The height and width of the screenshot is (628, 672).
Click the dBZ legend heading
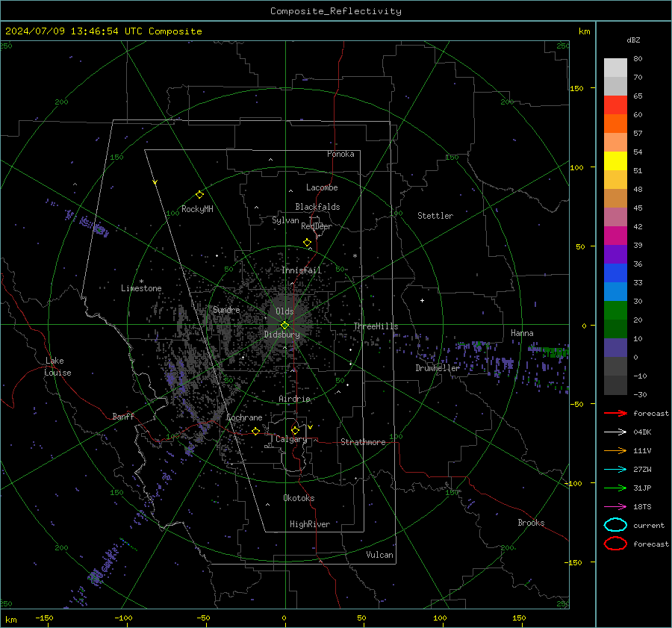(x=633, y=40)
